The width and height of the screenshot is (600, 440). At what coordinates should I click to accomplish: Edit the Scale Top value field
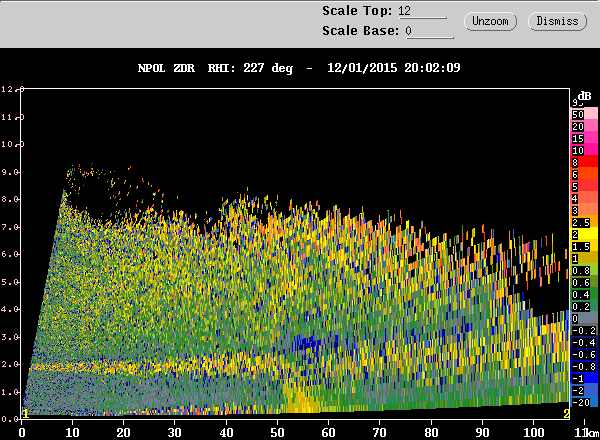[x=422, y=11]
